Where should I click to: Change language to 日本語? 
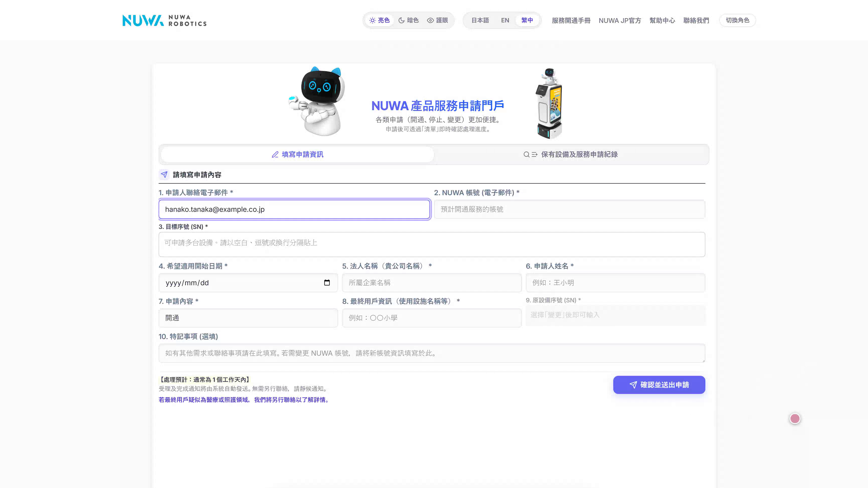480,20
